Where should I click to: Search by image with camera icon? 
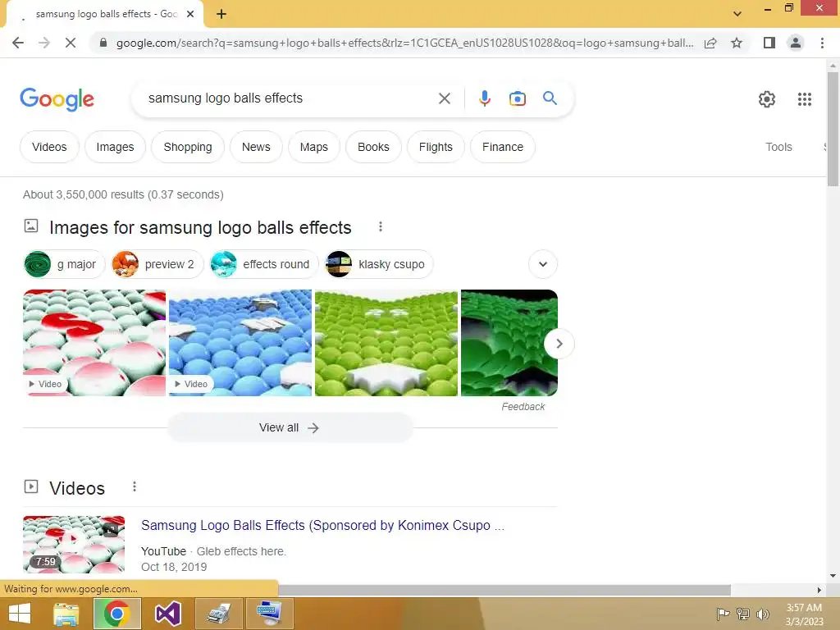tap(517, 98)
